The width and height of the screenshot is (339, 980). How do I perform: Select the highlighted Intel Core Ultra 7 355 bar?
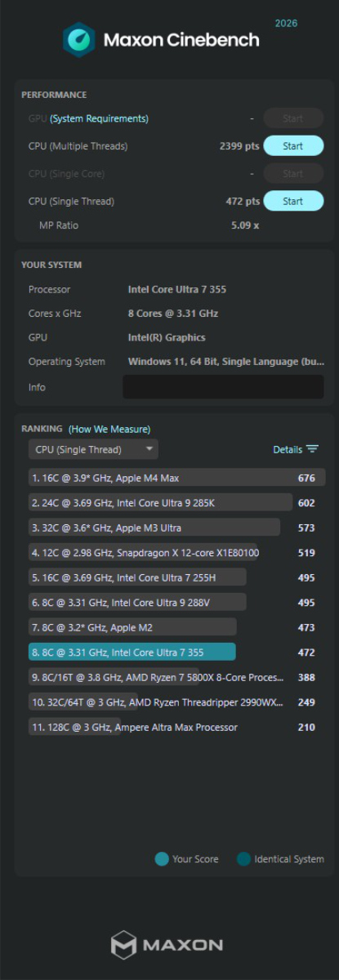coord(132,652)
